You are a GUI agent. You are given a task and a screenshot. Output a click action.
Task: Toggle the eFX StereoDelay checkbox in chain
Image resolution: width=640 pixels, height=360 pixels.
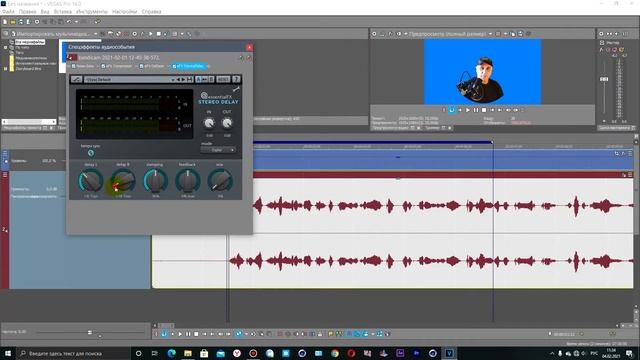tap(174, 66)
